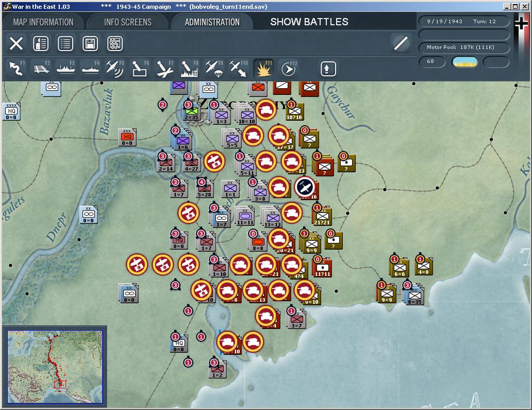532x410 pixels.
Task: Select the 1=2 unit counter
Action: (x=218, y=369)
